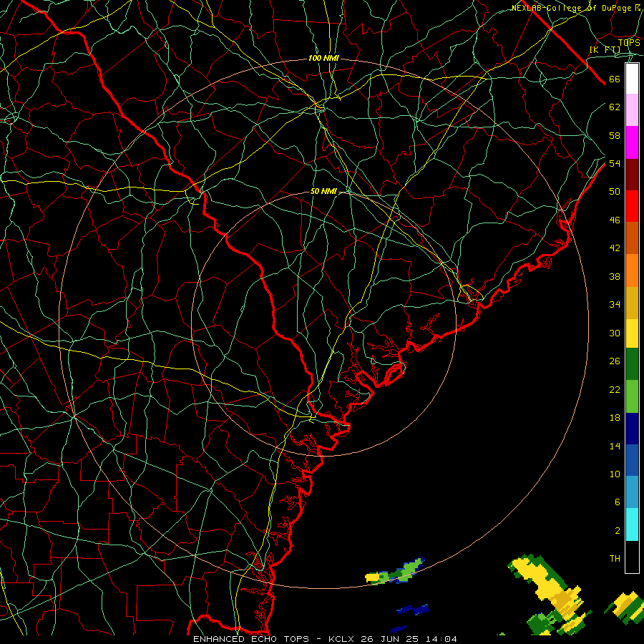This screenshot has height=644, width=644.
Task: Click the legend value 54
Action: (615, 163)
